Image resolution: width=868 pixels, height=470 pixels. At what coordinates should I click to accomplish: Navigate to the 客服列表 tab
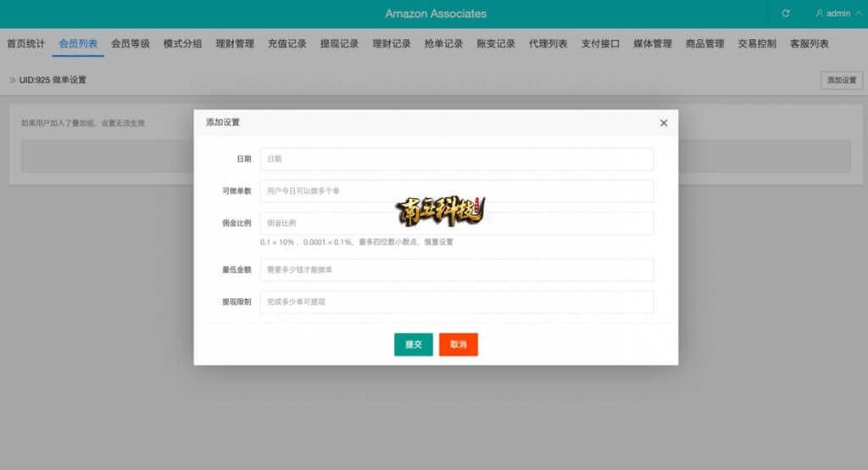tap(809, 44)
